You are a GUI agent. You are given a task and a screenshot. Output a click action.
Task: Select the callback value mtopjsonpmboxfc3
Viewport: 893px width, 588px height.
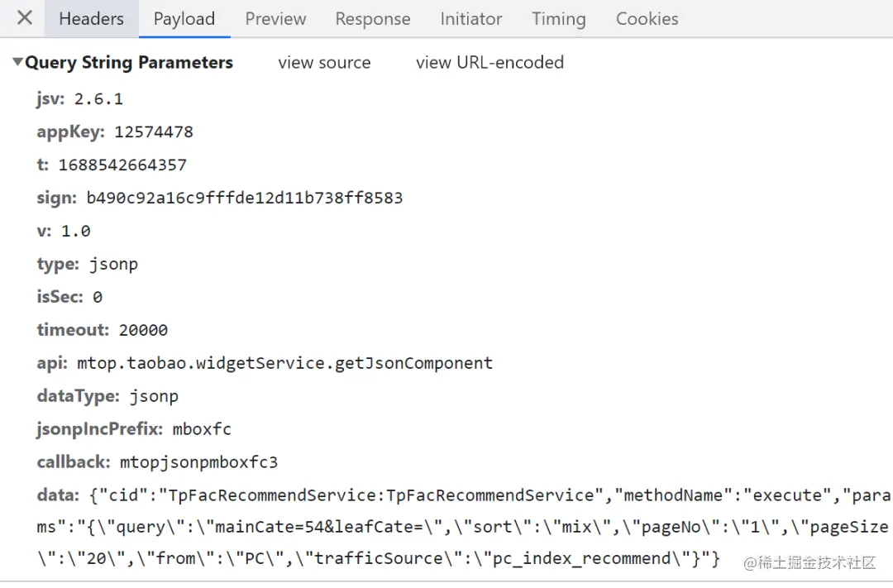pyautogui.click(x=198, y=462)
